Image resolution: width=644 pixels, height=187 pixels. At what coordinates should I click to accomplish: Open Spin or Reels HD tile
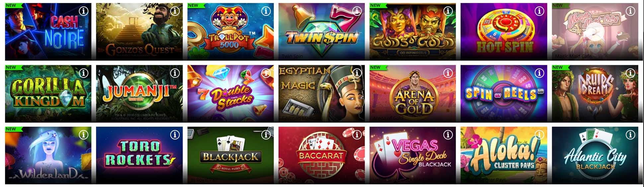coord(504,93)
